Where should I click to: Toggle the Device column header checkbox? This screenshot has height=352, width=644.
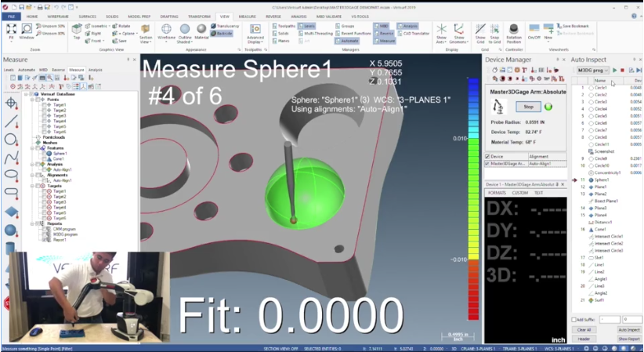pos(487,156)
